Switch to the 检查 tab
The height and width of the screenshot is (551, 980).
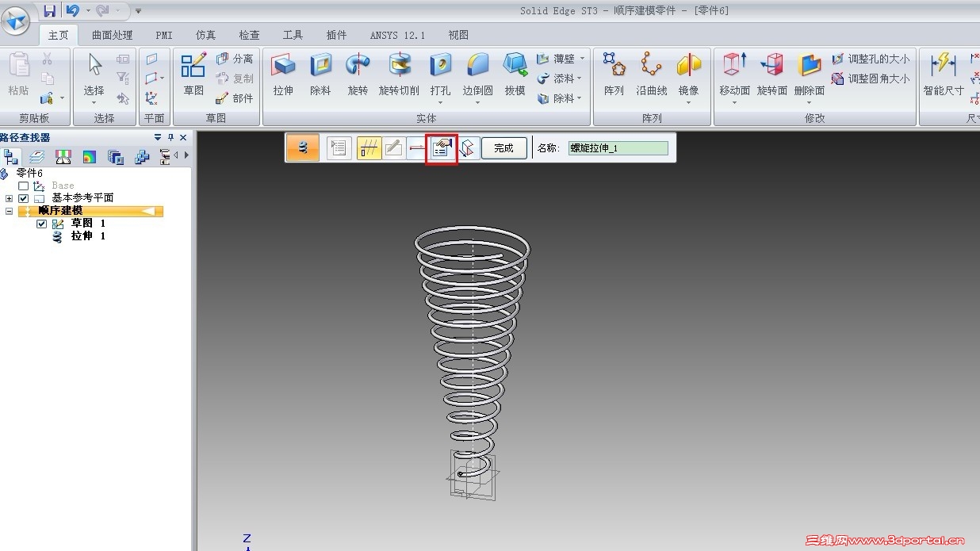[249, 35]
